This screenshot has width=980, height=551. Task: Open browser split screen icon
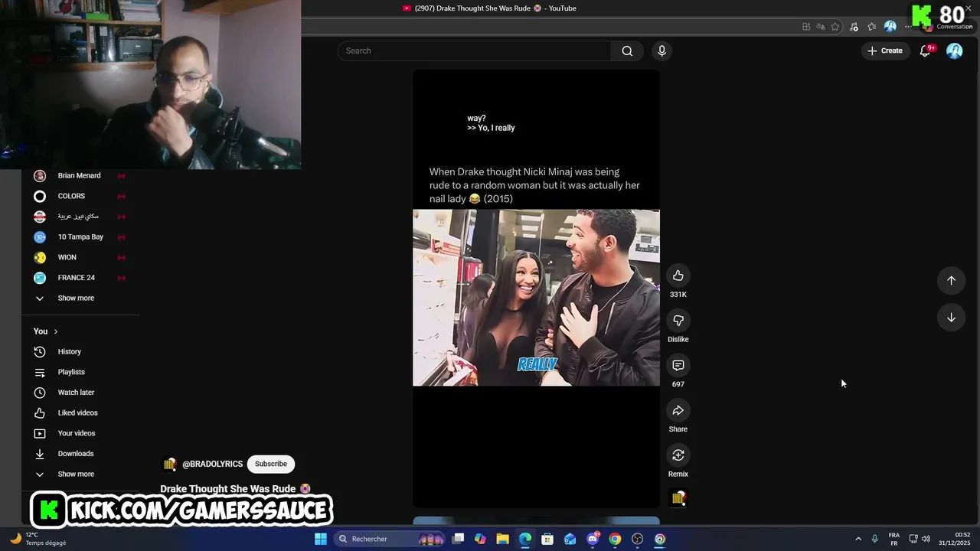coord(806,27)
